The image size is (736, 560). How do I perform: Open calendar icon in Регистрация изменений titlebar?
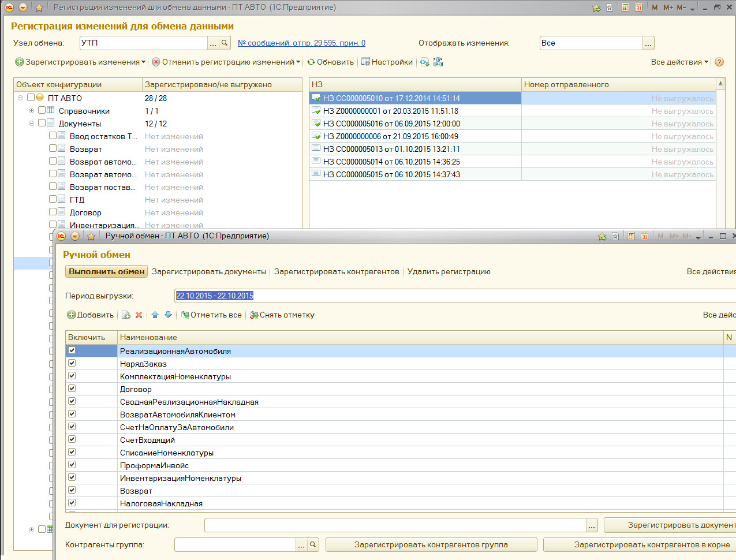pyautogui.click(x=638, y=8)
